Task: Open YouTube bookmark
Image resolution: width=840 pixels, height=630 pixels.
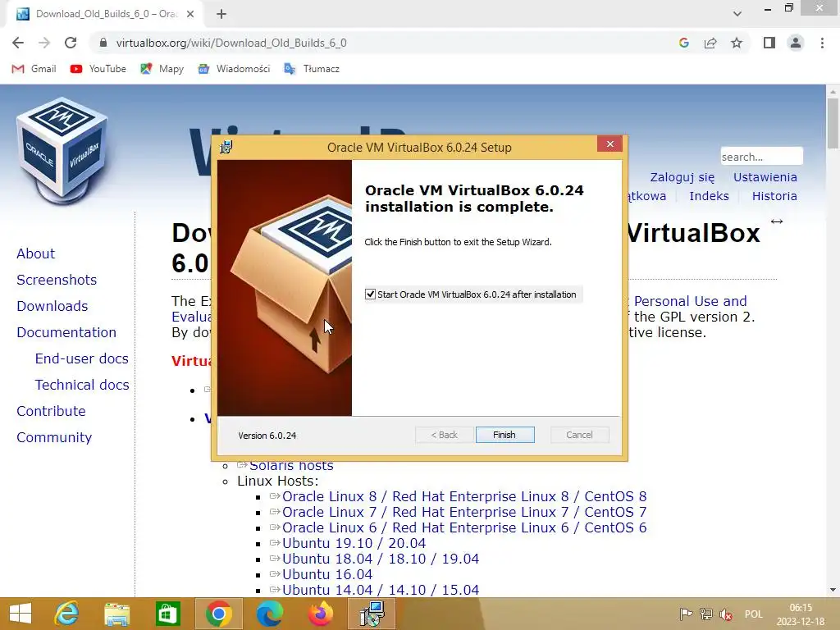Action: pyautogui.click(x=98, y=69)
